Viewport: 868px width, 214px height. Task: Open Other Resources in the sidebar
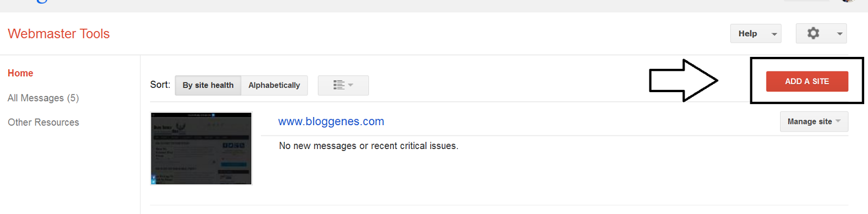(43, 122)
